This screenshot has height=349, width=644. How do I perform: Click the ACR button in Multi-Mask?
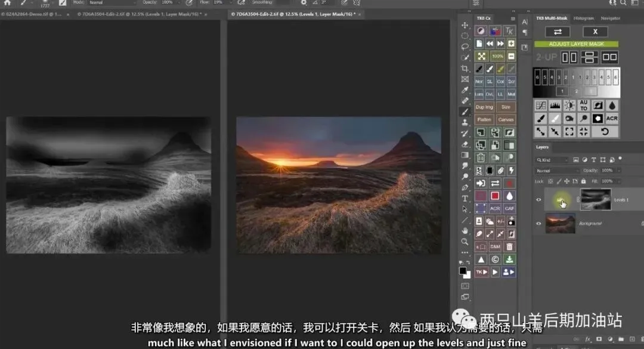(x=612, y=118)
